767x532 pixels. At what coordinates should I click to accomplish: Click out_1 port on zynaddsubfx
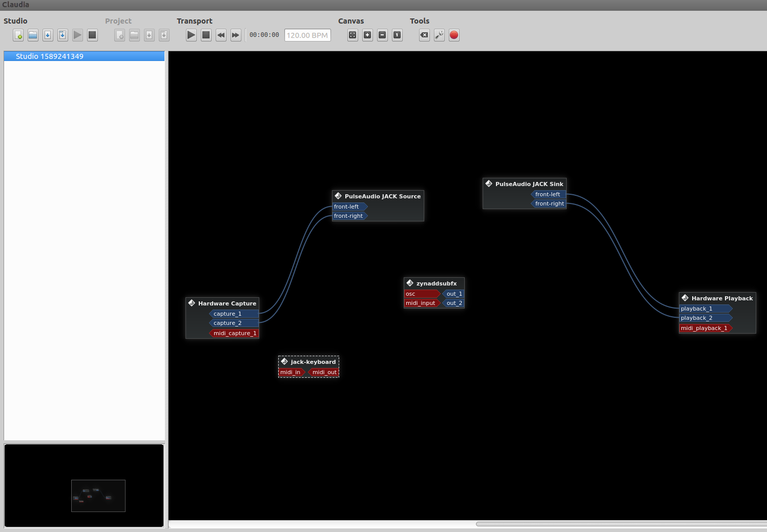click(453, 294)
